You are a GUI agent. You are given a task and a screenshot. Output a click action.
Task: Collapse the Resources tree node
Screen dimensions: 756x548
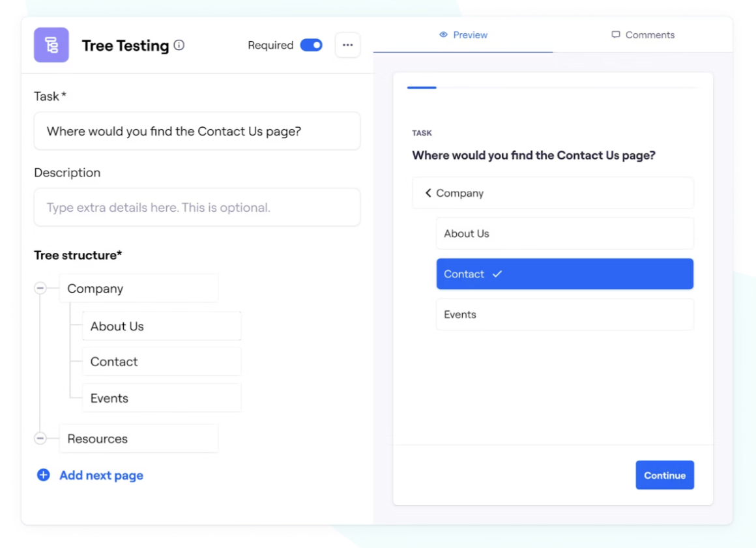click(40, 439)
